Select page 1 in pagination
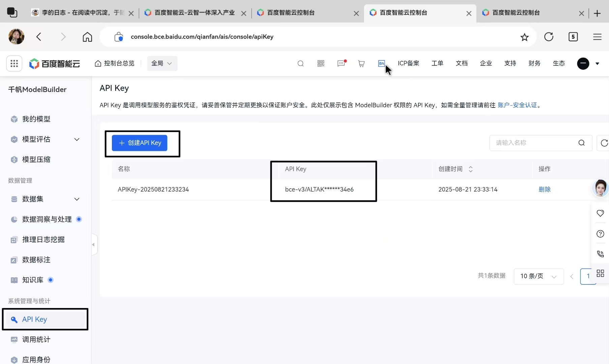The height and width of the screenshot is (364, 609). coord(588,276)
